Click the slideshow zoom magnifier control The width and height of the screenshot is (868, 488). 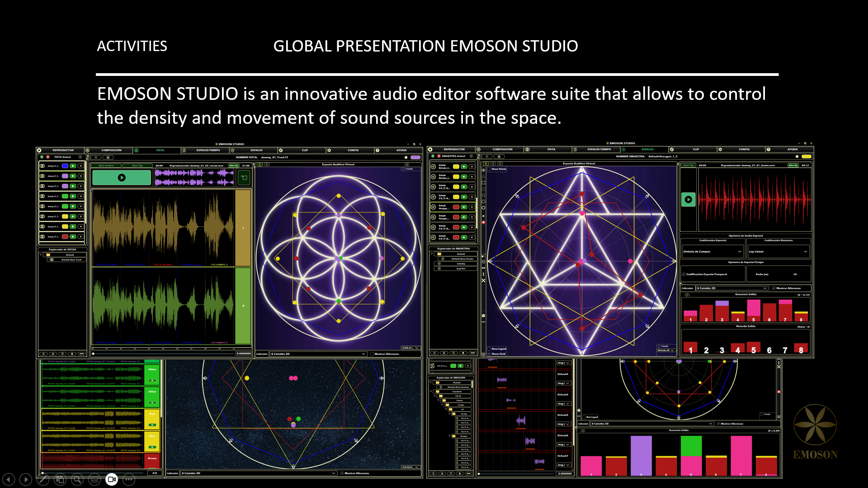[77, 479]
